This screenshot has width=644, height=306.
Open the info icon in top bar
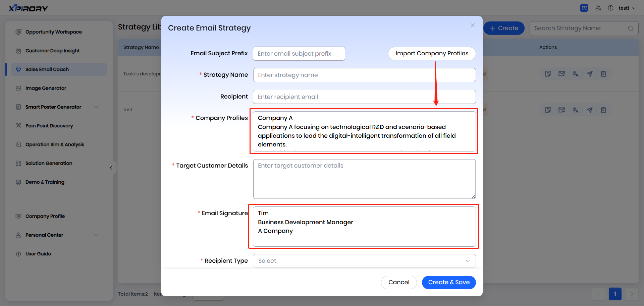click(x=610, y=8)
